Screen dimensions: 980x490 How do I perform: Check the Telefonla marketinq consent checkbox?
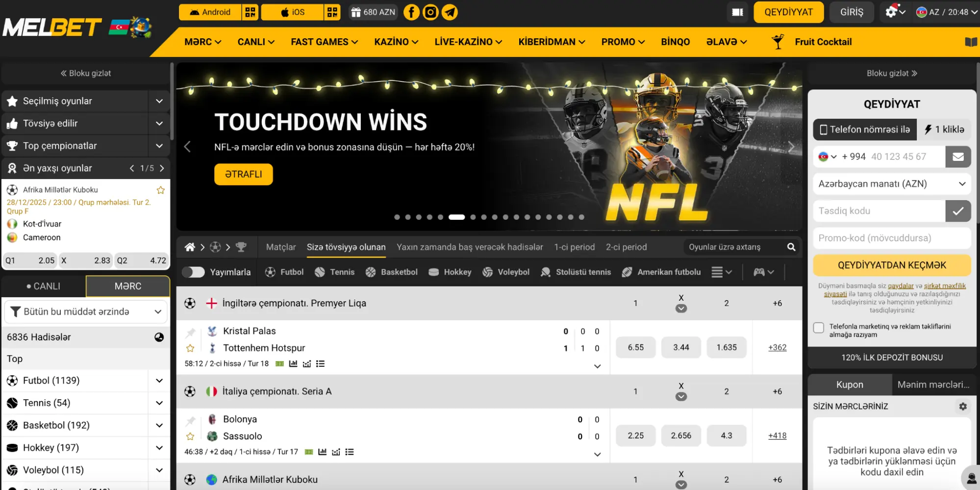coord(819,328)
